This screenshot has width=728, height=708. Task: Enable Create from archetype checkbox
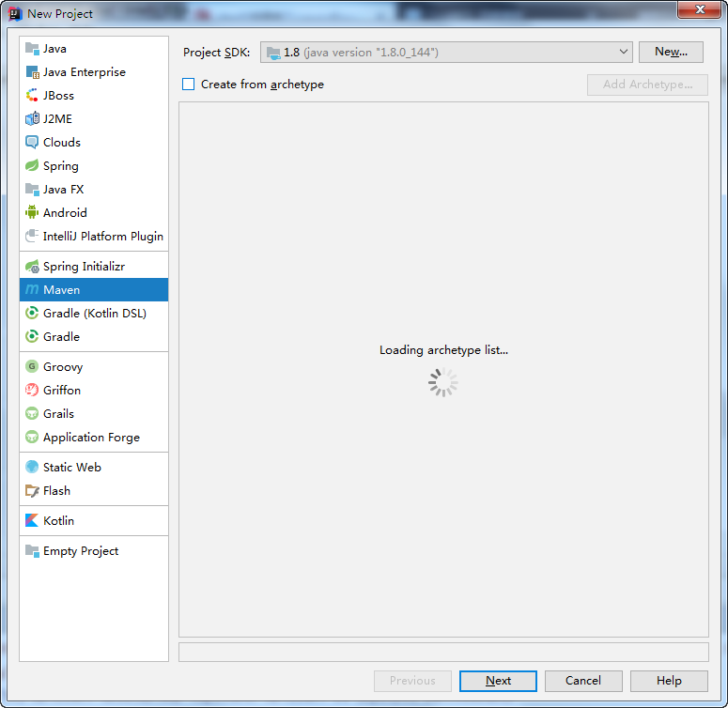189,84
